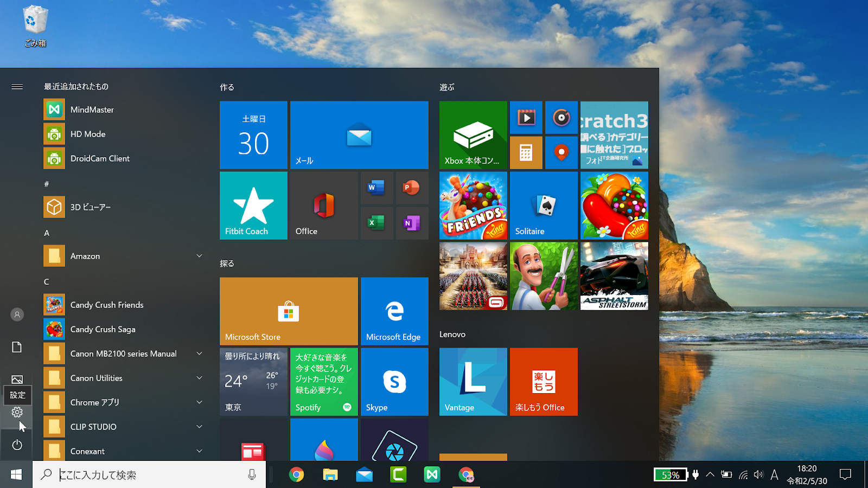Screen dimensions: 868x488
Task: Launch the Solitaire tile
Action: [544, 206]
